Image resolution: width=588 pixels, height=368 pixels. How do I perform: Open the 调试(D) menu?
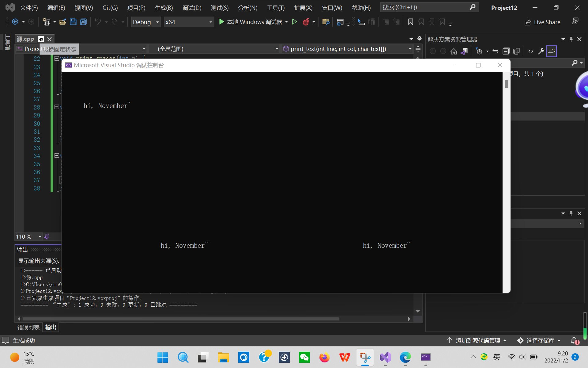tap(192, 8)
